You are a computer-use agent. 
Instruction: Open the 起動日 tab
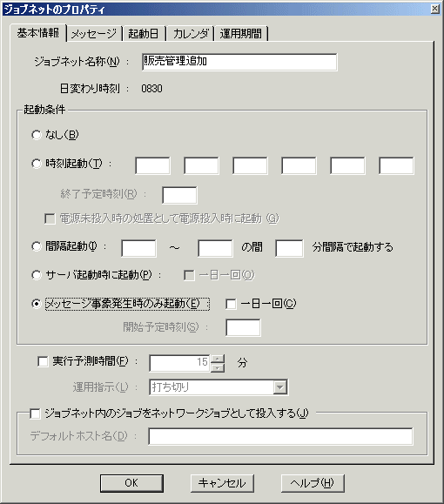144,33
